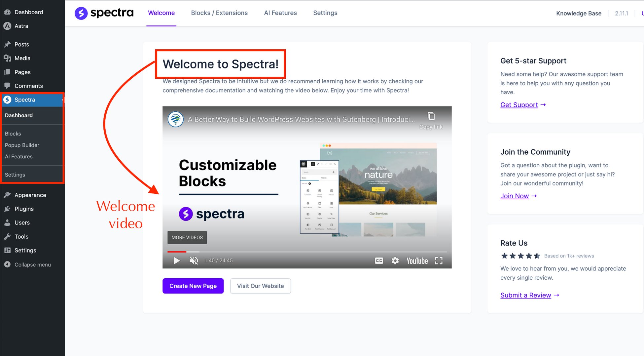
Task: Collapse the WordPress admin menu
Action: [27, 264]
